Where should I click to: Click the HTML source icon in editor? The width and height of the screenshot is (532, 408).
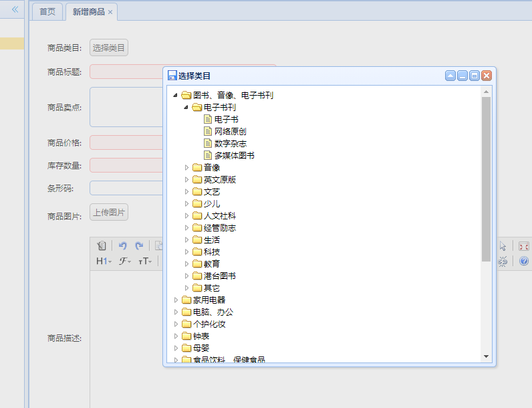[102, 246]
